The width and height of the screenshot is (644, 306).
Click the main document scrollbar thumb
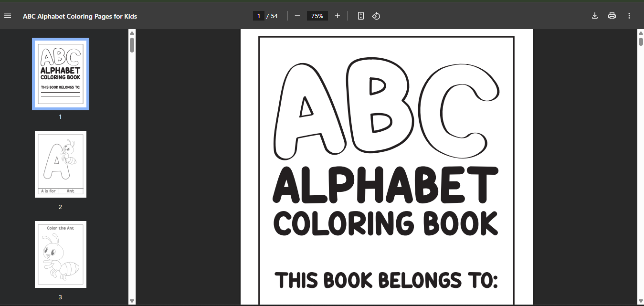click(641, 42)
